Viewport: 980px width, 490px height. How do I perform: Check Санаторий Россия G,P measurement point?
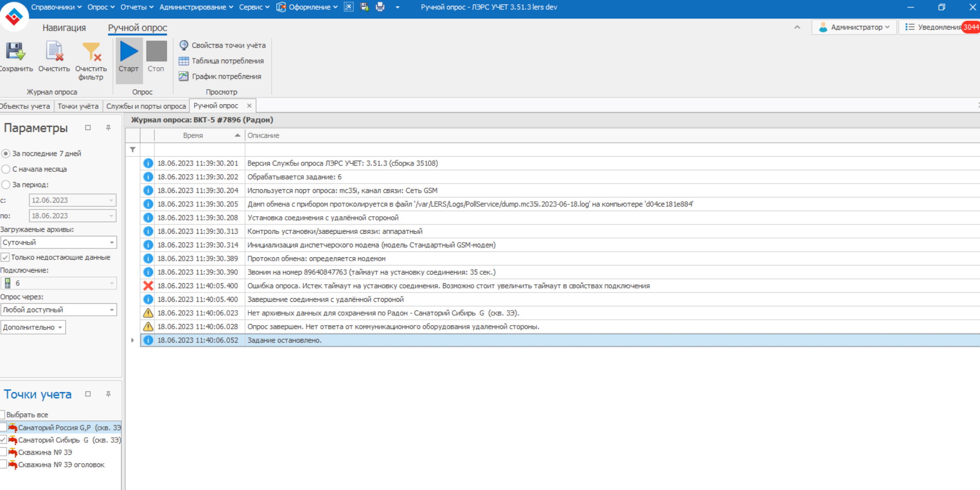[x=3, y=427]
